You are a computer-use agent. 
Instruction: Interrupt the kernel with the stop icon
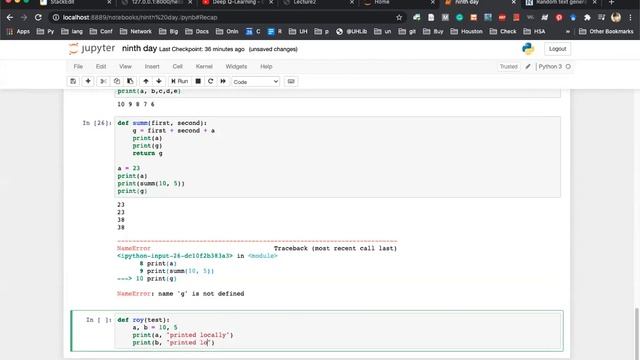(x=198, y=81)
